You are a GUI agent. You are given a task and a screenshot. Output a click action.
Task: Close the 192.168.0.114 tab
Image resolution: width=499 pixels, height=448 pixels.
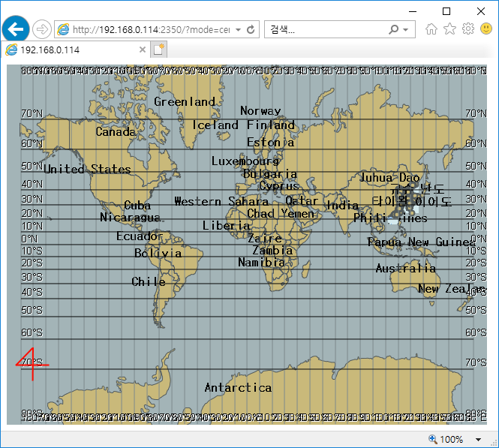143,50
